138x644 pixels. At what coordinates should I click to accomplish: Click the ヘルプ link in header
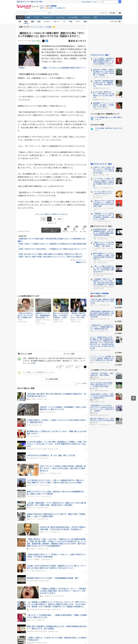[x=94, y=2]
